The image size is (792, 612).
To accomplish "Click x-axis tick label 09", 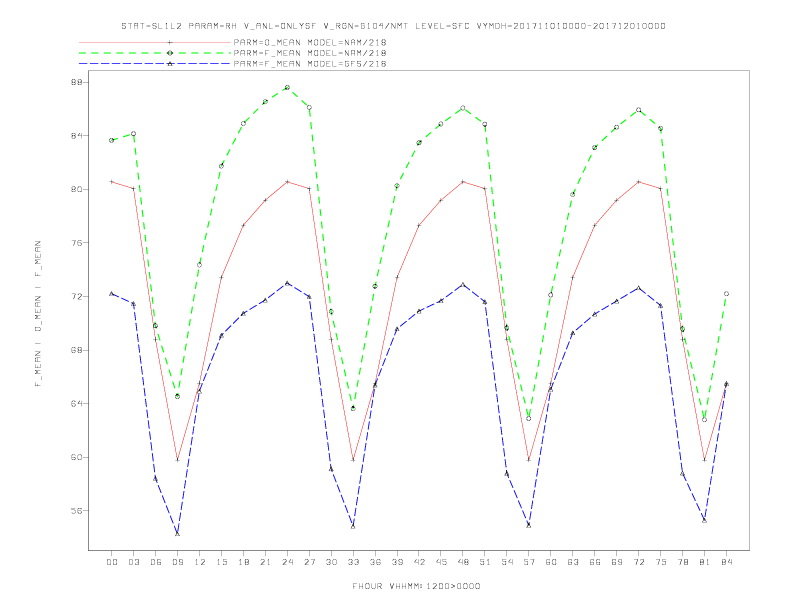I will [x=177, y=562].
